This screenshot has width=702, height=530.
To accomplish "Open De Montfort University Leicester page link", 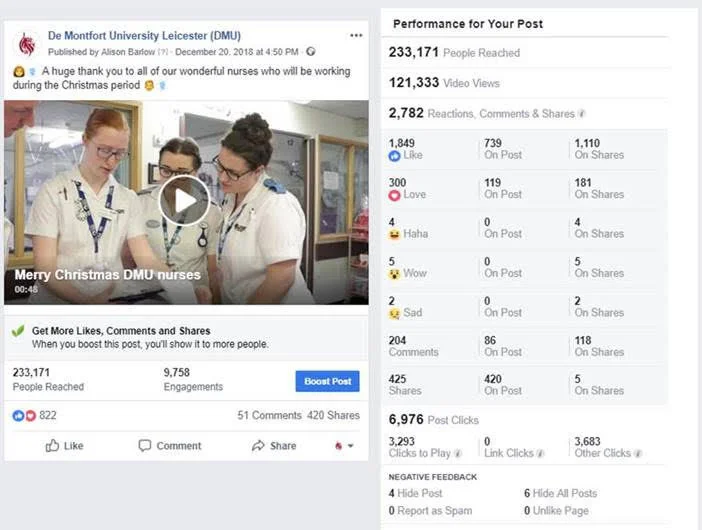I will pyautogui.click(x=144, y=36).
